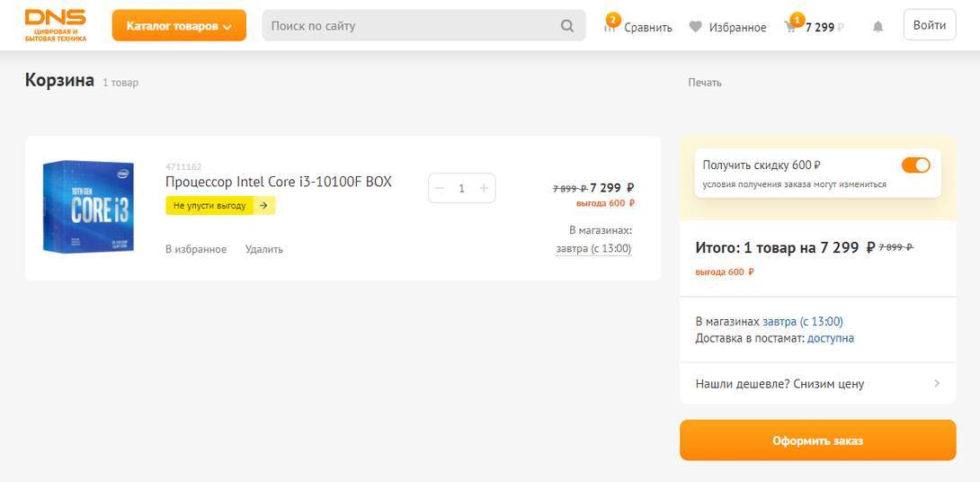The width and height of the screenshot is (980, 482).
Task: Decrease quantity with minus icon
Action: [440, 188]
